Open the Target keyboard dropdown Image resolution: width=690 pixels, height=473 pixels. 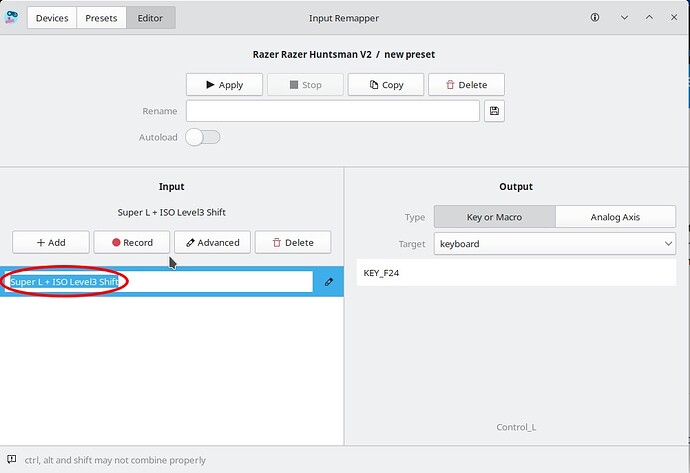(555, 244)
